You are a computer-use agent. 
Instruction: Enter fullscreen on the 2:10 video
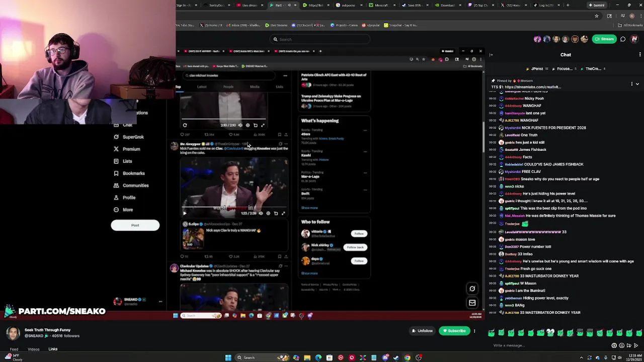[x=263, y=125]
